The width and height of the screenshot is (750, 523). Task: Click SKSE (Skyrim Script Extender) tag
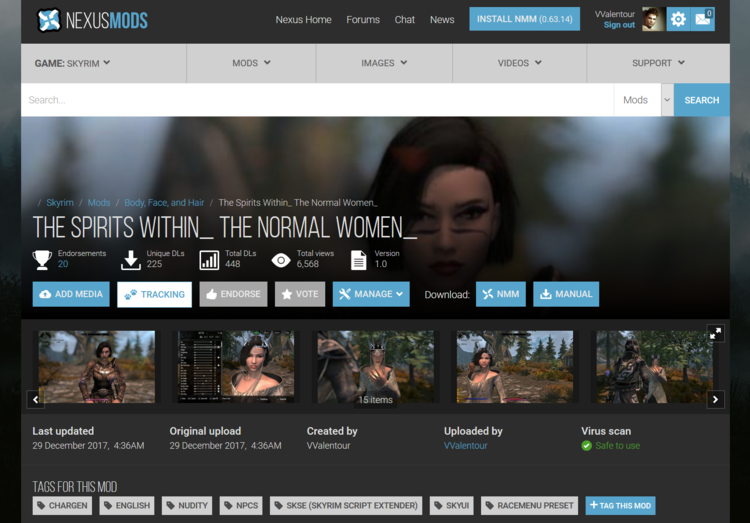346,505
